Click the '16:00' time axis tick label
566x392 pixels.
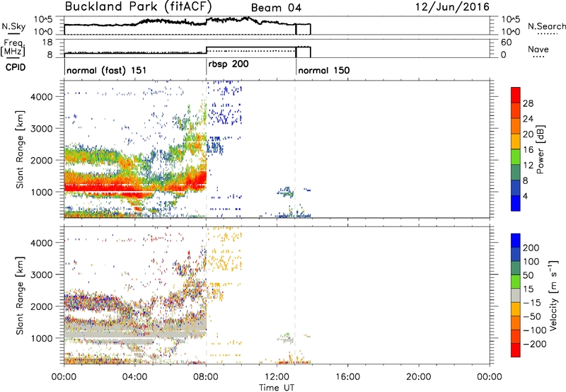coord(347,377)
